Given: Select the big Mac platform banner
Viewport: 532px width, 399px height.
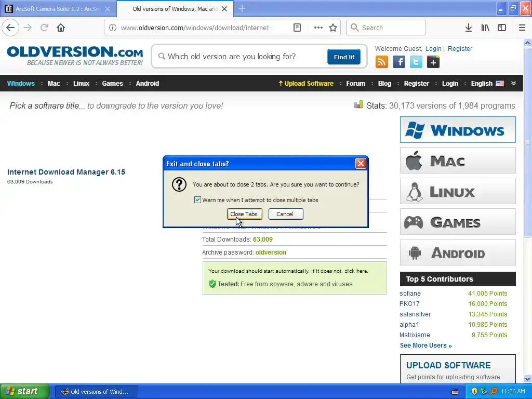Looking at the screenshot, I should 458,160.
